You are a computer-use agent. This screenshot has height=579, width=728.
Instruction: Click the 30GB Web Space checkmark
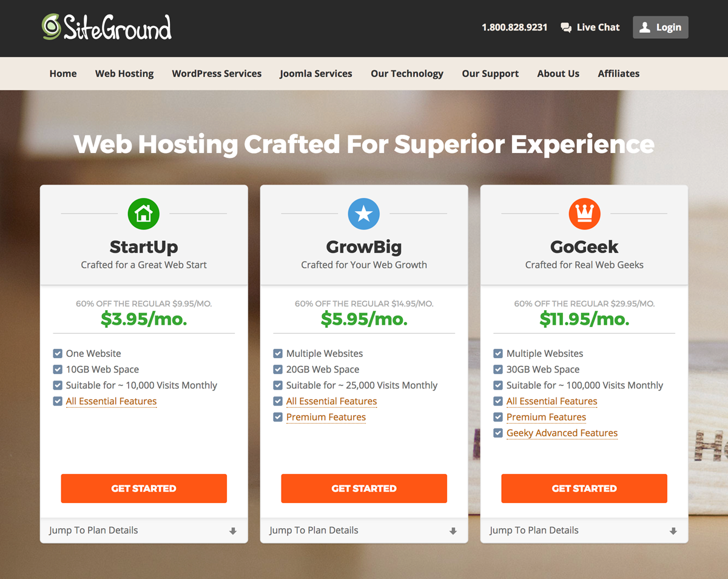tap(498, 369)
